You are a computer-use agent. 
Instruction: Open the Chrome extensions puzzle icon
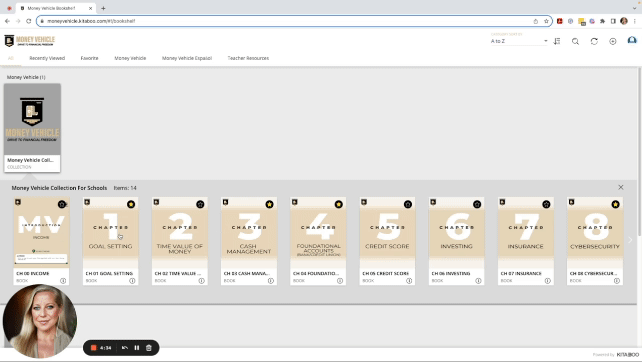[x=602, y=21]
